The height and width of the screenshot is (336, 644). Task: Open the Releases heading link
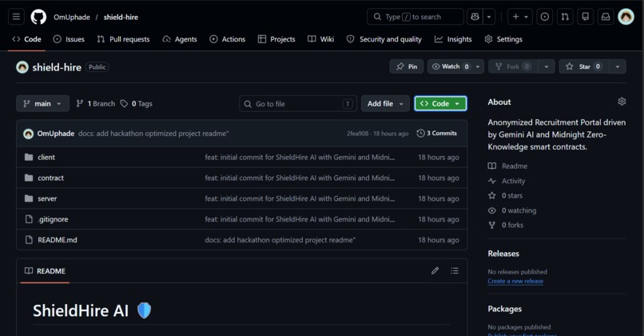click(x=503, y=254)
